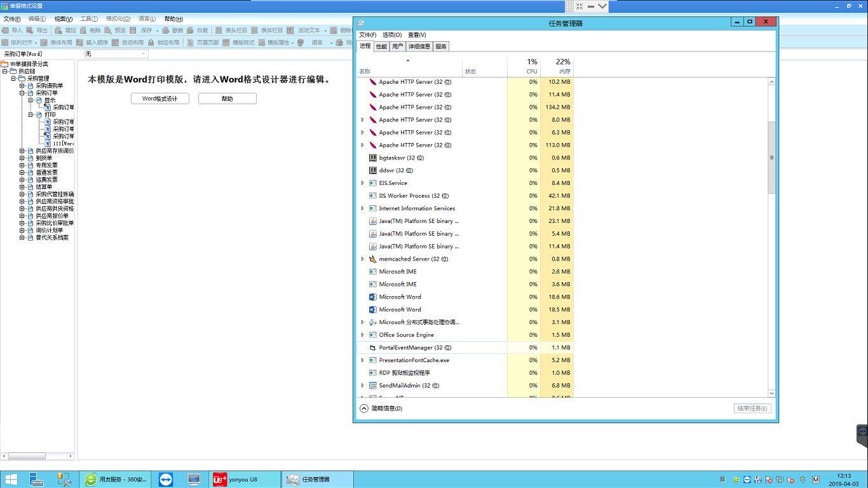Click the Windows Start button
The width and height of the screenshot is (868, 488).
click(x=11, y=480)
